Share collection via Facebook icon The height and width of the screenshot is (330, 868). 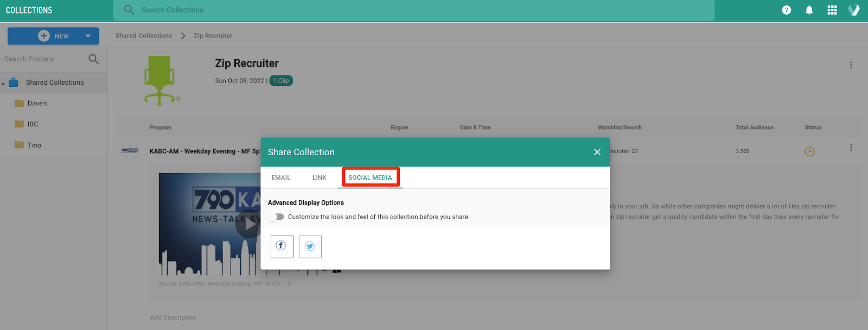tap(282, 246)
